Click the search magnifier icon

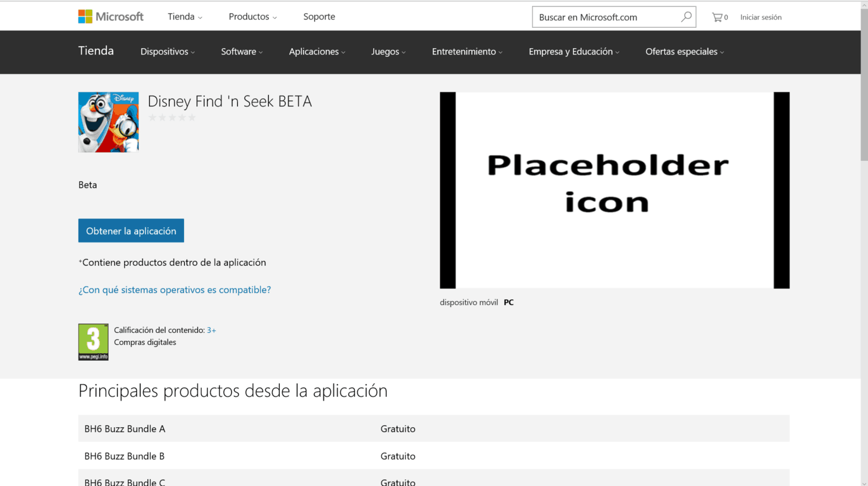tap(686, 17)
